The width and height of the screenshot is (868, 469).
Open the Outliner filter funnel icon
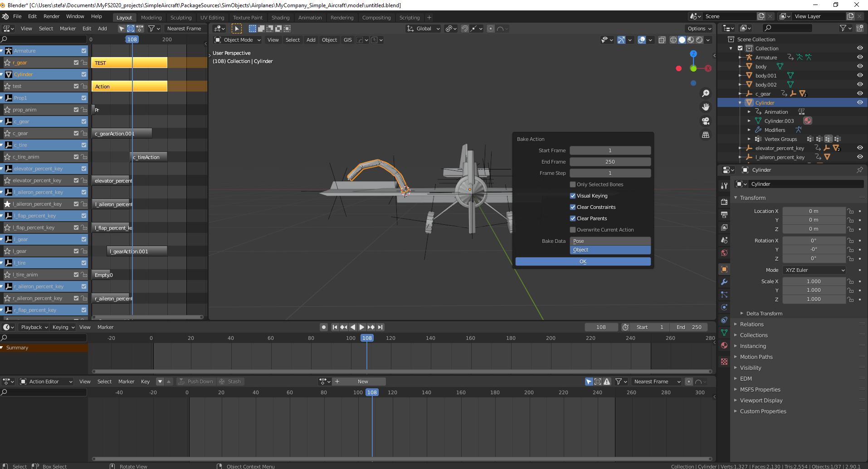click(843, 28)
